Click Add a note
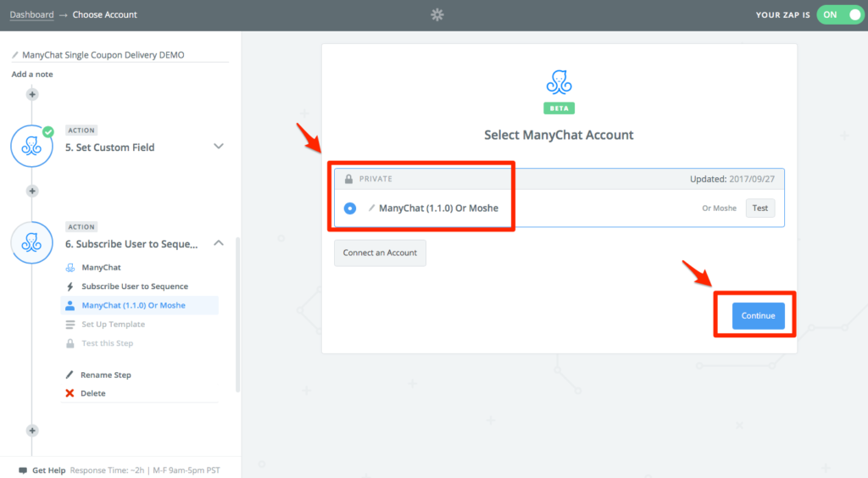Image resolution: width=868 pixels, height=478 pixels. tap(32, 74)
